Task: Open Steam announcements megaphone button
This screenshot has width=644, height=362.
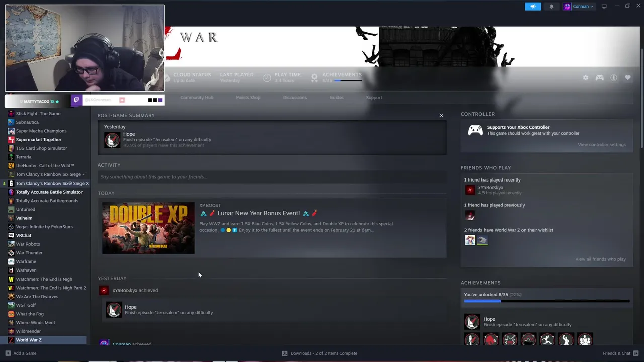Action: 533,7
